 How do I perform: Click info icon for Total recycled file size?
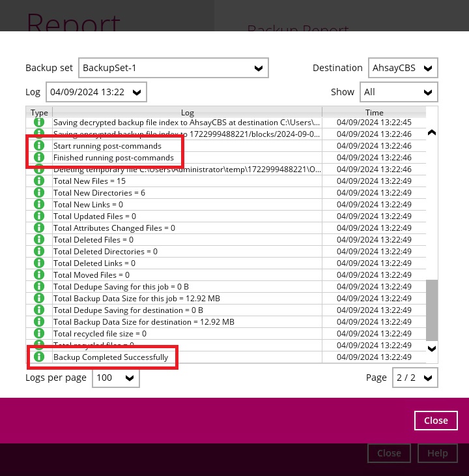coord(38,334)
